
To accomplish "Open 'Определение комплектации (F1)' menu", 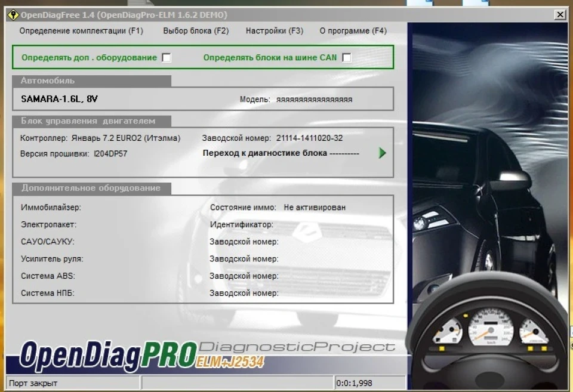I will 81,31.
